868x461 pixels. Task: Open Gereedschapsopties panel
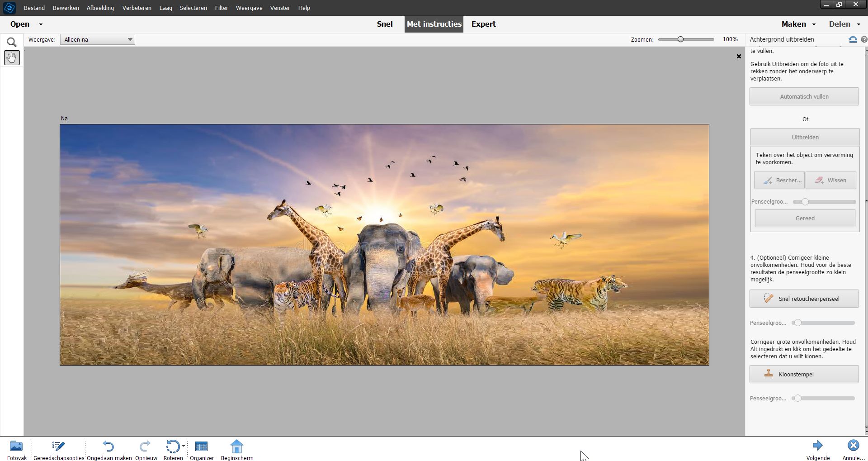coord(58,451)
